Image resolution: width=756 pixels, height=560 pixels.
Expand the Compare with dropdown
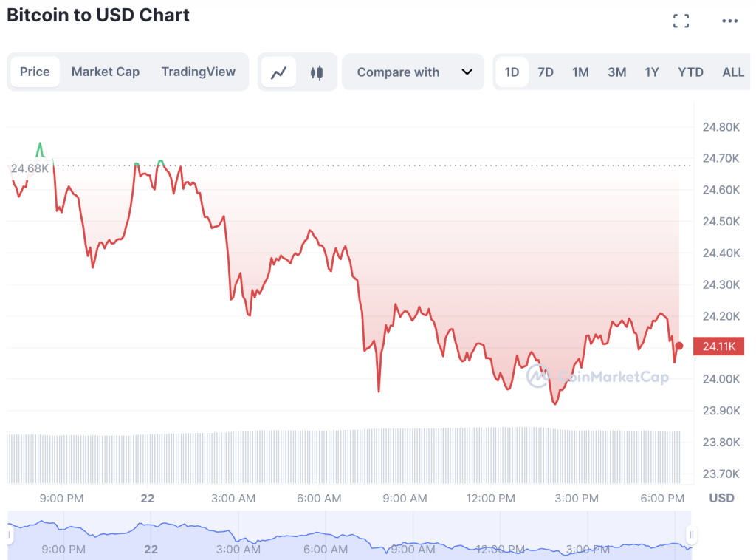pos(413,72)
